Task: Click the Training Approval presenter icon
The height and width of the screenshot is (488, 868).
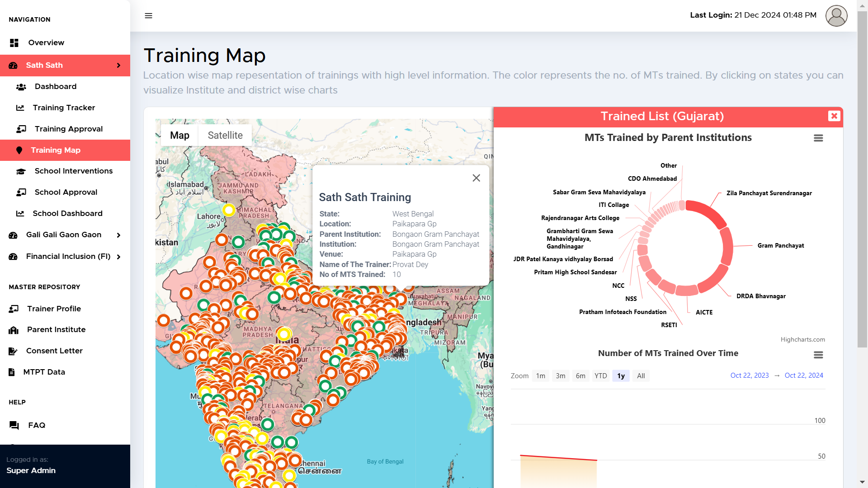Action: coord(21,129)
